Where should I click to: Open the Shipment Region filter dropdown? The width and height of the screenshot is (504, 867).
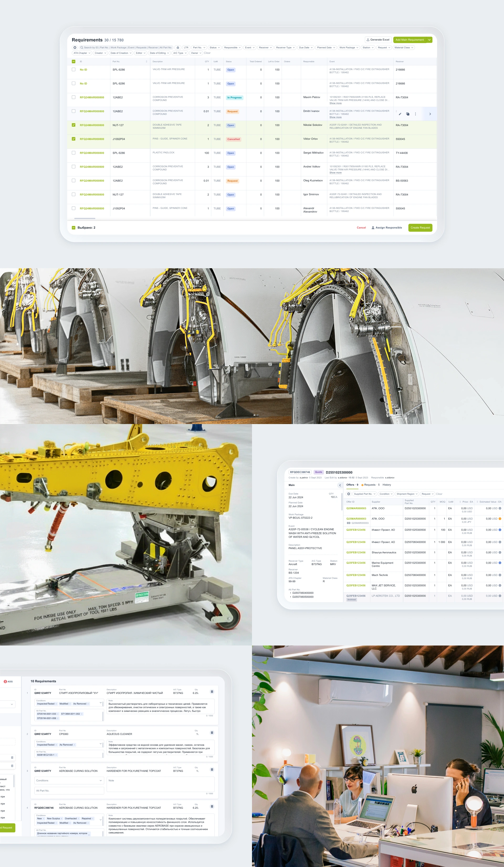(407, 494)
